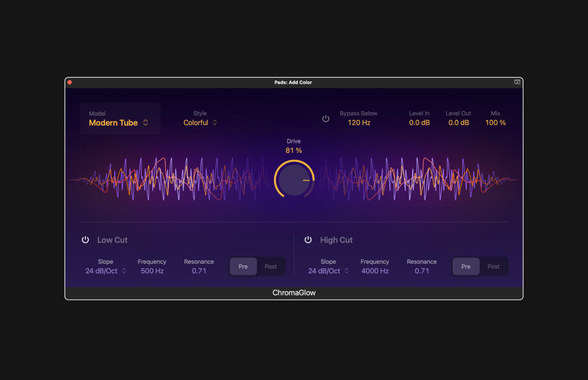Image resolution: width=588 pixels, height=380 pixels.
Task: Switch Low Cut filter to Post
Action: click(270, 266)
